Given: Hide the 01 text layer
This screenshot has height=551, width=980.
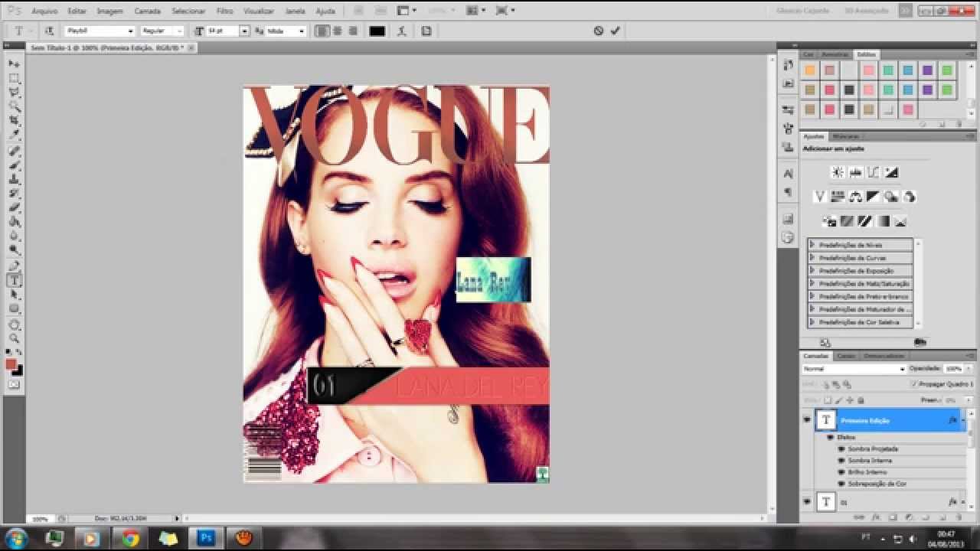Looking at the screenshot, I should pos(806,501).
